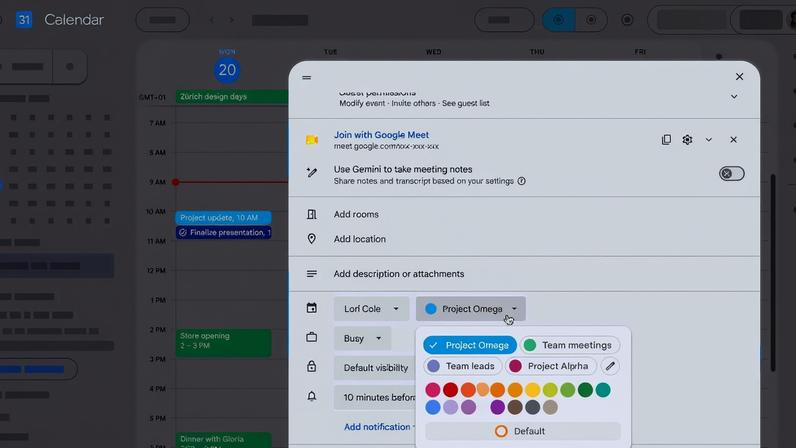Click the Google Meet camera icon
Image resolution: width=796 pixels, height=448 pixels.
(x=312, y=140)
